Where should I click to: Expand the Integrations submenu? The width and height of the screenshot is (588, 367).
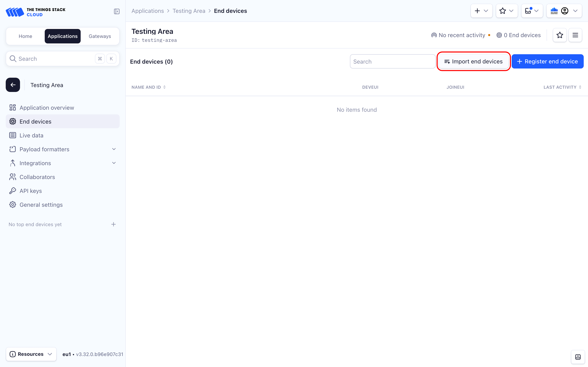coord(114,163)
